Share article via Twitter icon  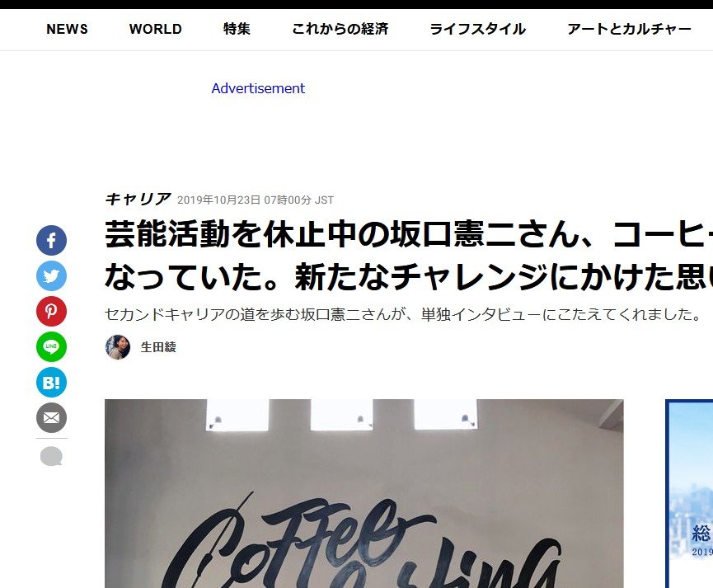click(x=51, y=275)
